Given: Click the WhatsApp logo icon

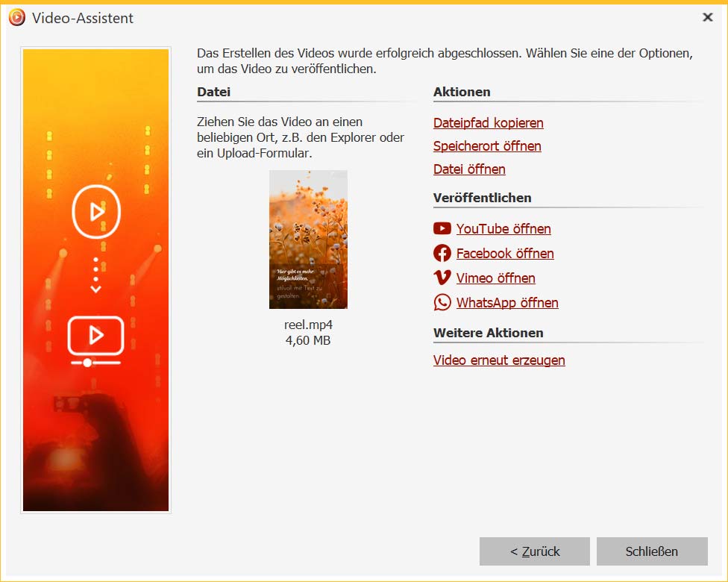Looking at the screenshot, I should coord(442,302).
